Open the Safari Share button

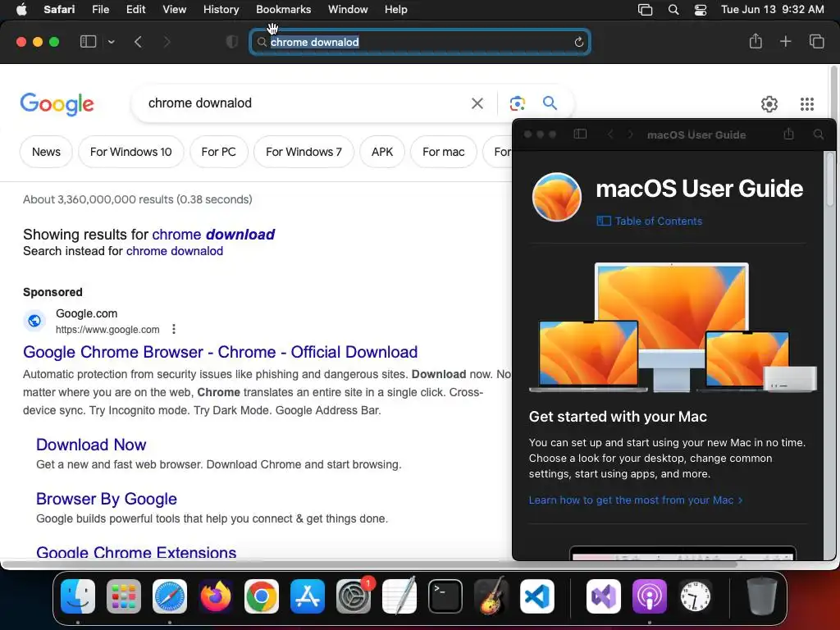[x=756, y=41]
